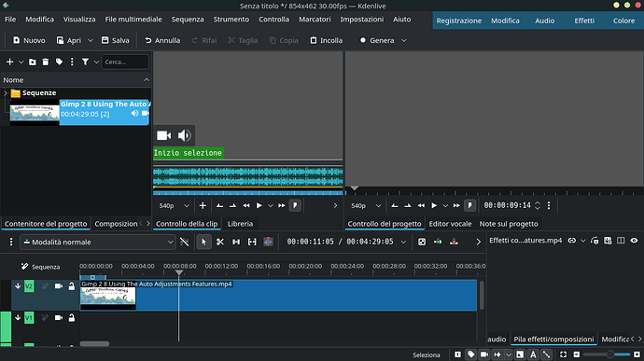Toggle snap icon in status bar
Screen dimensions: 644x361
click(547, 354)
